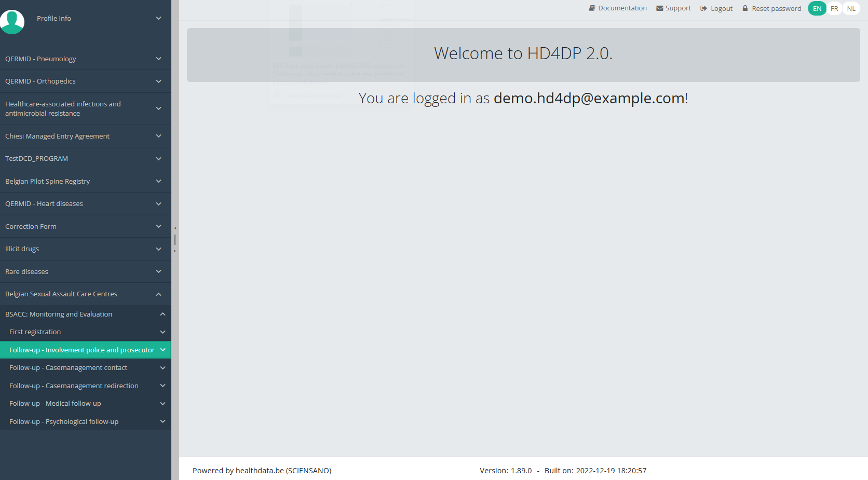This screenshot has width=868, height=480.
Task: Select Follow-up - Medical follow-up item
Action: pos(55,403)
